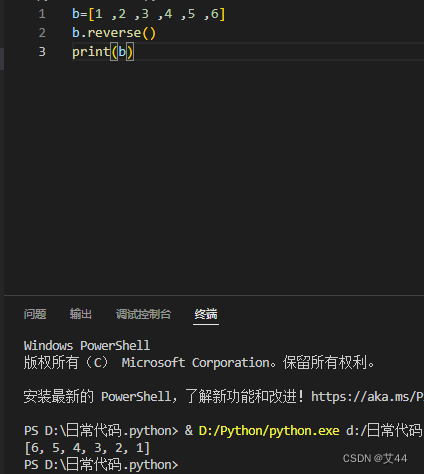Select line number 3 in gutter
Screen dimensions: 424x474
[x=42, y=52]
